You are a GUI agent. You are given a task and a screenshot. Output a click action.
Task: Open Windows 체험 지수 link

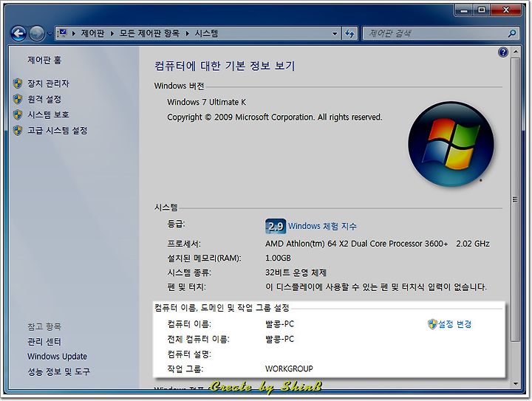[322, 226]
